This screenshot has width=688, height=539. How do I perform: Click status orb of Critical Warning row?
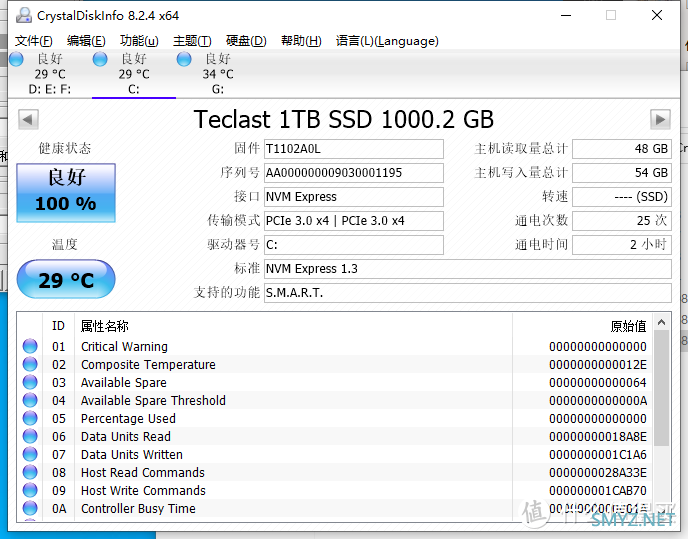click(30, 346)
